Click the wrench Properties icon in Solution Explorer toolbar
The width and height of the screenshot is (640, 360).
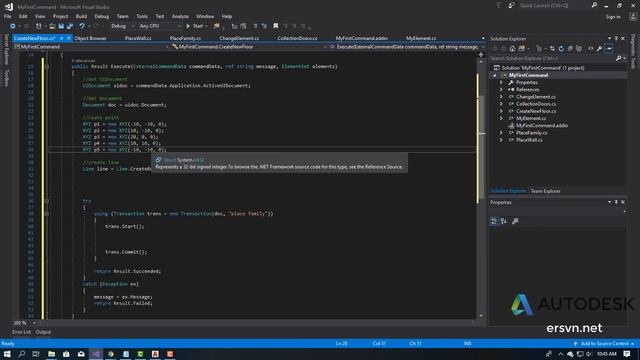click(599, 49)
